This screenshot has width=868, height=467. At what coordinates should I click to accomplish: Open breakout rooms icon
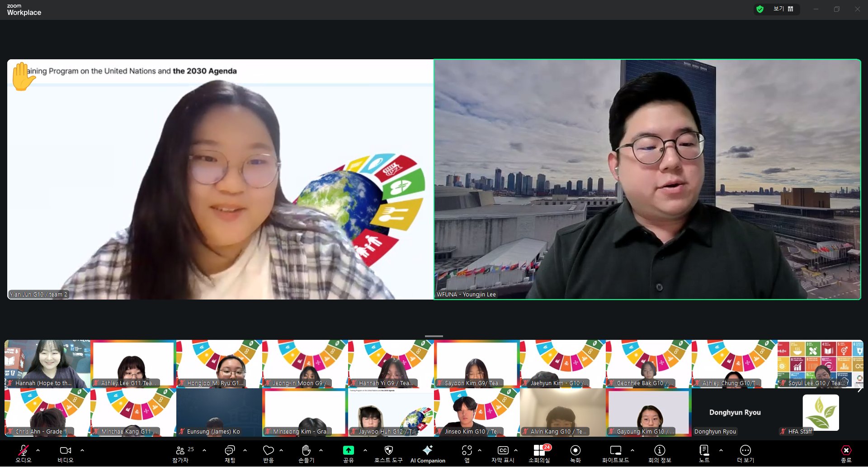pyautogui.click(x=539, y=450)
